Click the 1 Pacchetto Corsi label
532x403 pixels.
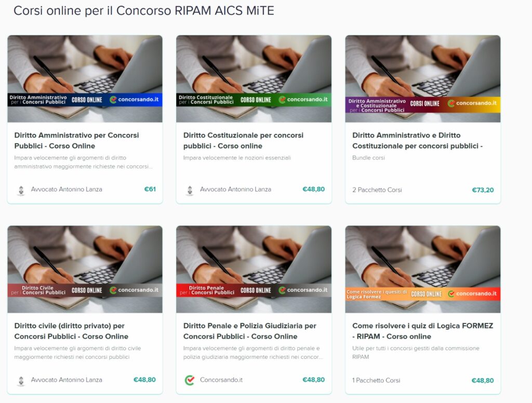[376, 380]
